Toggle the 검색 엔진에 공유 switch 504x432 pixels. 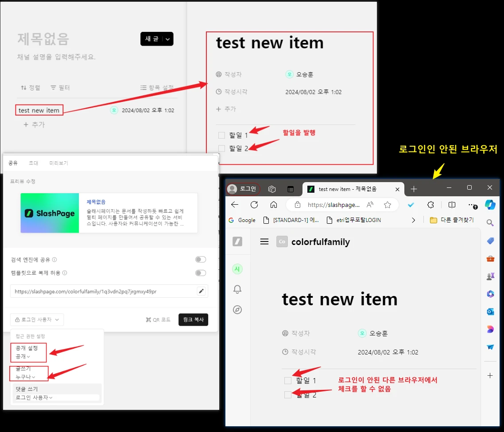coord(201,260)
